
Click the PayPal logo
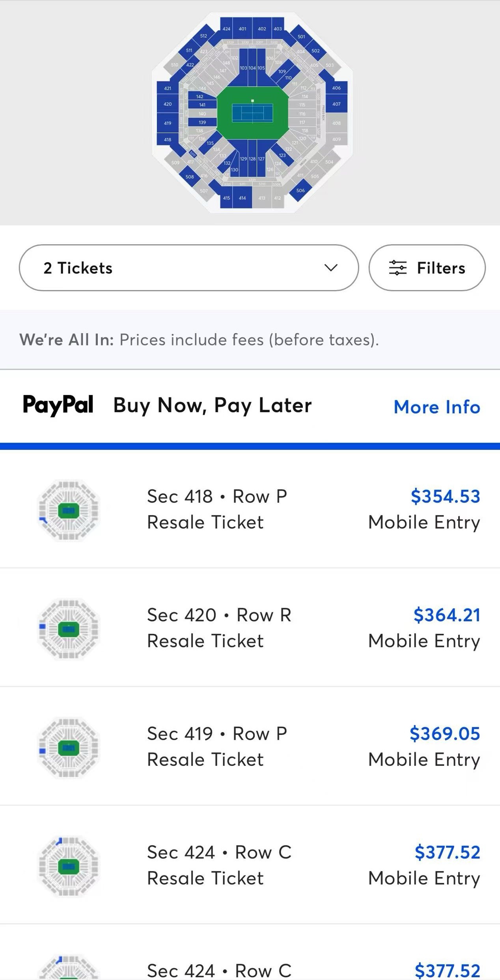pyautogui.click(x=58, y=405)
